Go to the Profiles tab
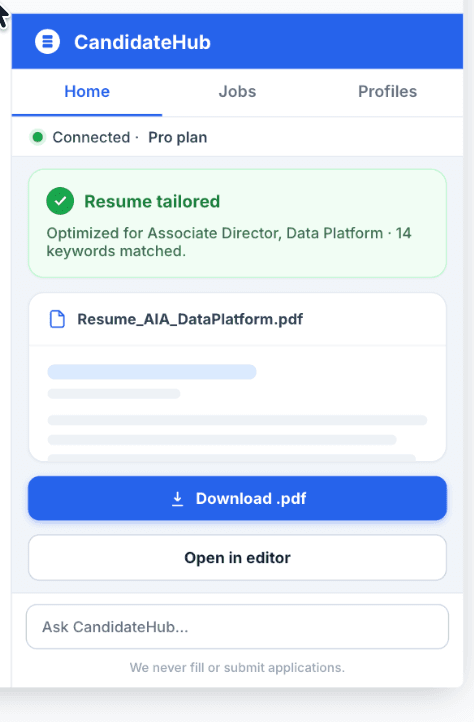The image size is (474, 722). pyautogui.click(x=387, y=92)
